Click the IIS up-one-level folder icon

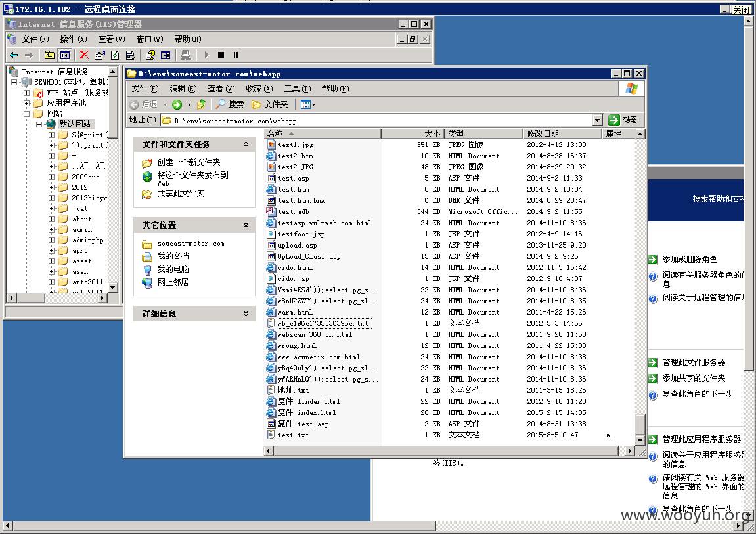(x=49, y=55)
